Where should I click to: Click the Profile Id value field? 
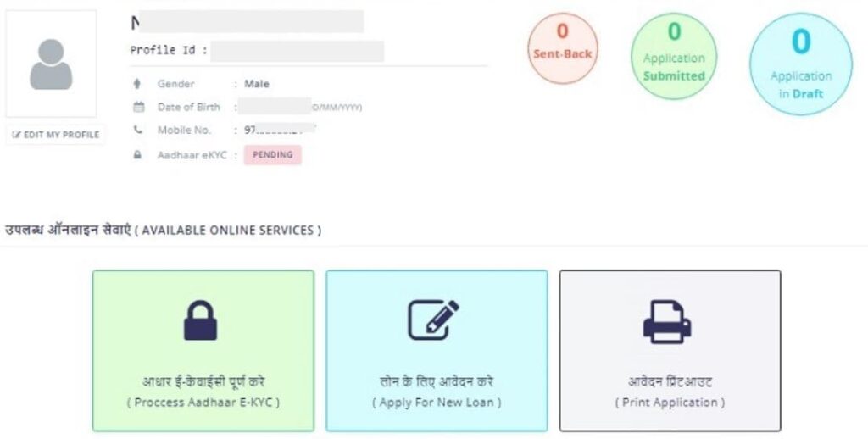297,51
